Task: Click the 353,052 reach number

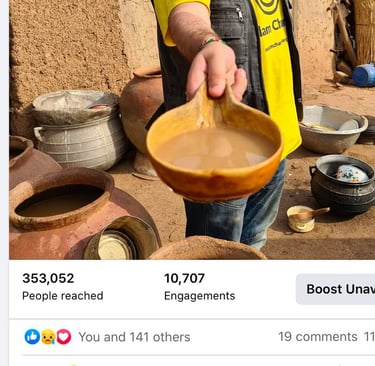Action: (48, 278)
